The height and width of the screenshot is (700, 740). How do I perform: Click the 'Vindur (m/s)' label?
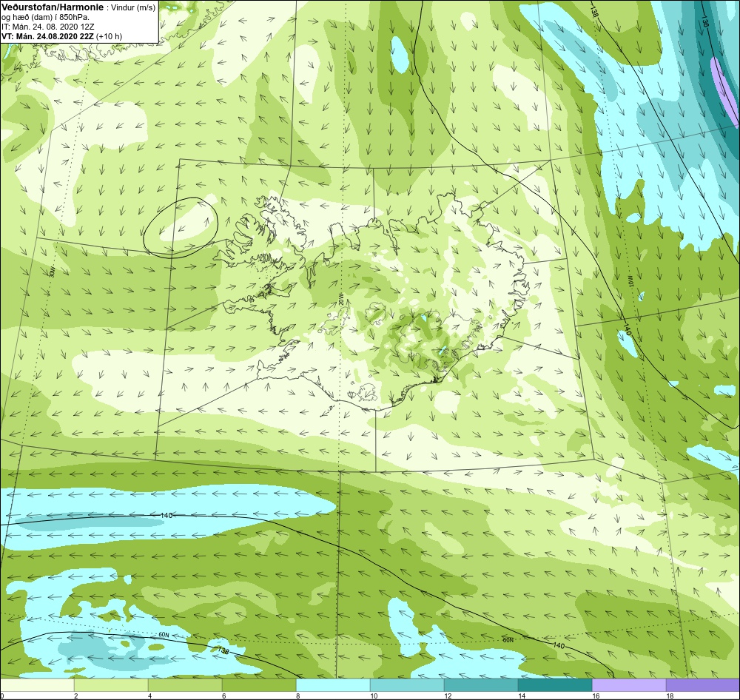point(132,8)
